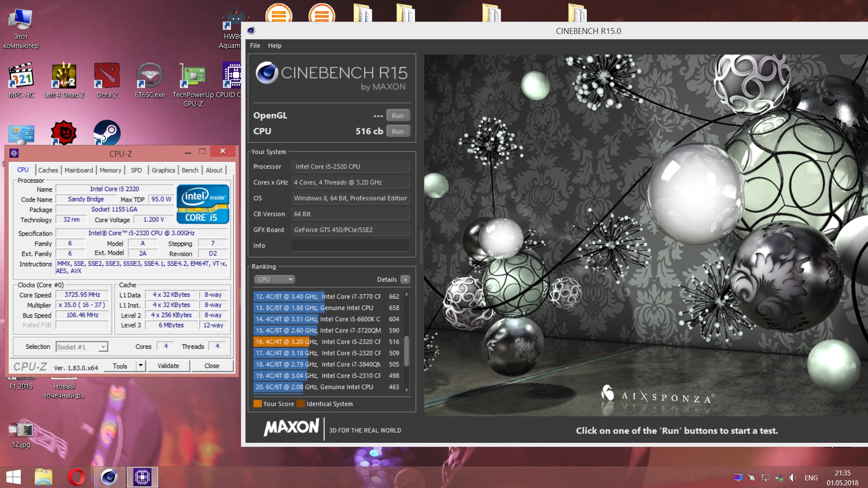Open the 12.jpg image file
Screen dimensions: 868x488
point(21,434)
